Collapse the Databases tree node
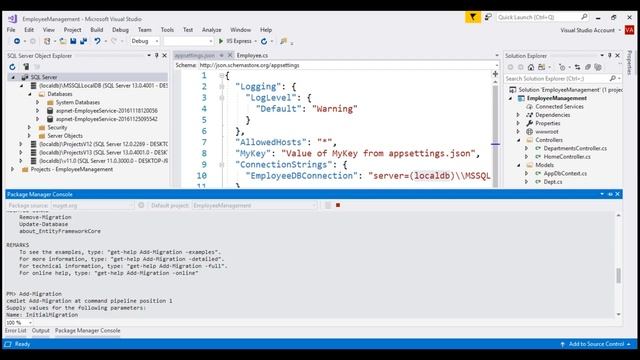640x360 pixels. [x=30, y=94]
